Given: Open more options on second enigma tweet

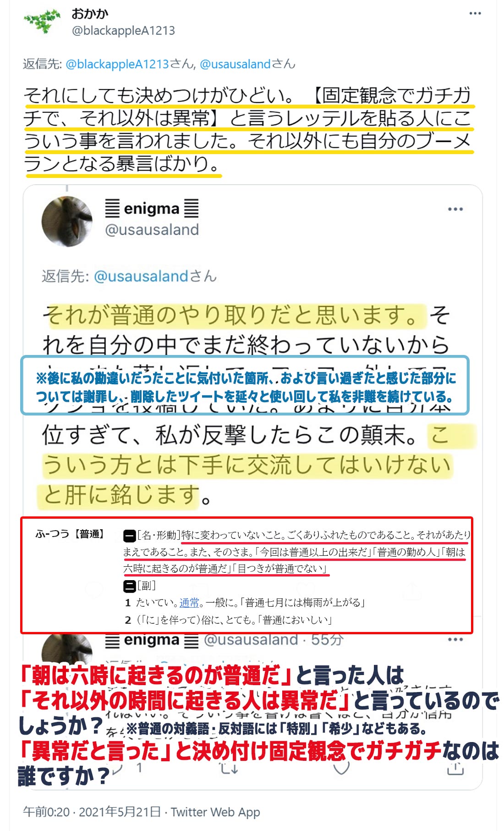Looking at the screenshot, I should tap(455, 639).
